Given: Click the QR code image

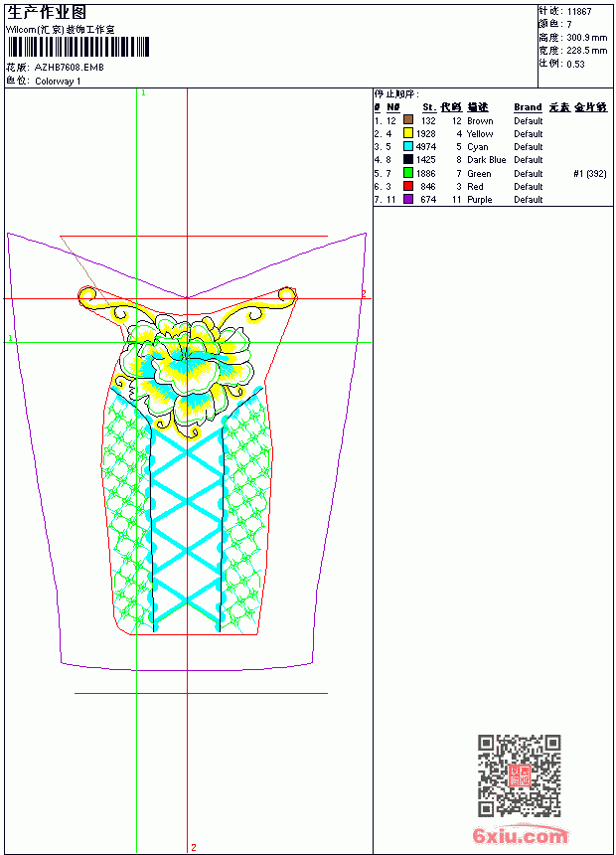Looking at the screenshot, I should click(519, 774).
